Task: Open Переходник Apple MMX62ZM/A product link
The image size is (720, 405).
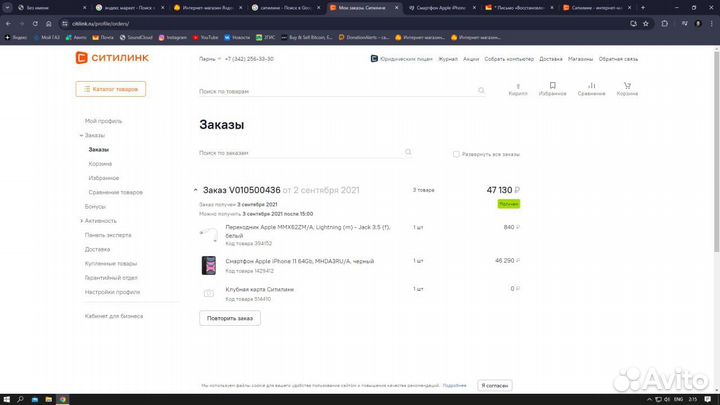Action: pyautogui.click(x=308, y=231)
